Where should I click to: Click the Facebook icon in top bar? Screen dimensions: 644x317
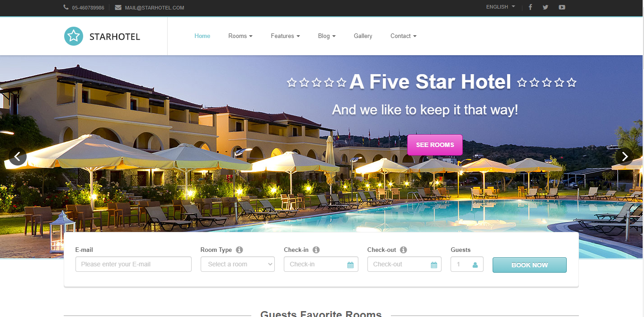click(x=530, y=7)
